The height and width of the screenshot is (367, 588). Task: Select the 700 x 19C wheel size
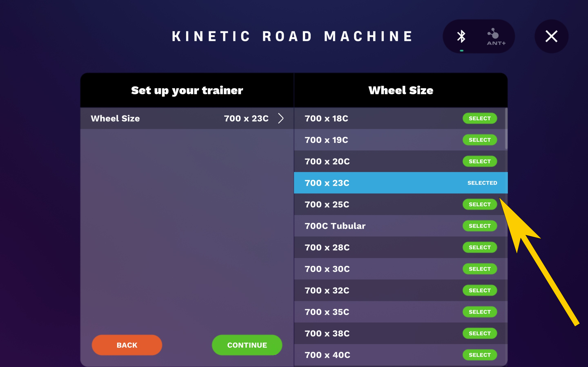[479, 140]
